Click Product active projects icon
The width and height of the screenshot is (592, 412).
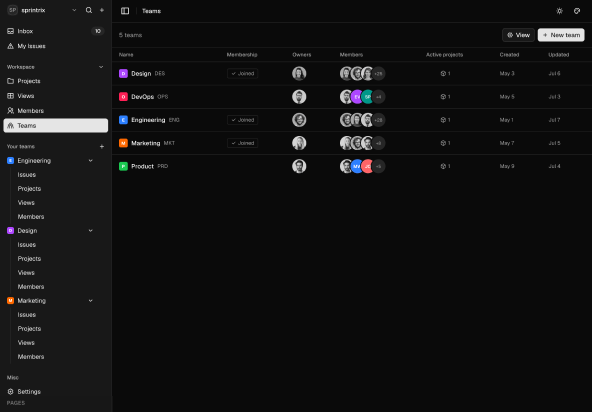pos(443,166)
